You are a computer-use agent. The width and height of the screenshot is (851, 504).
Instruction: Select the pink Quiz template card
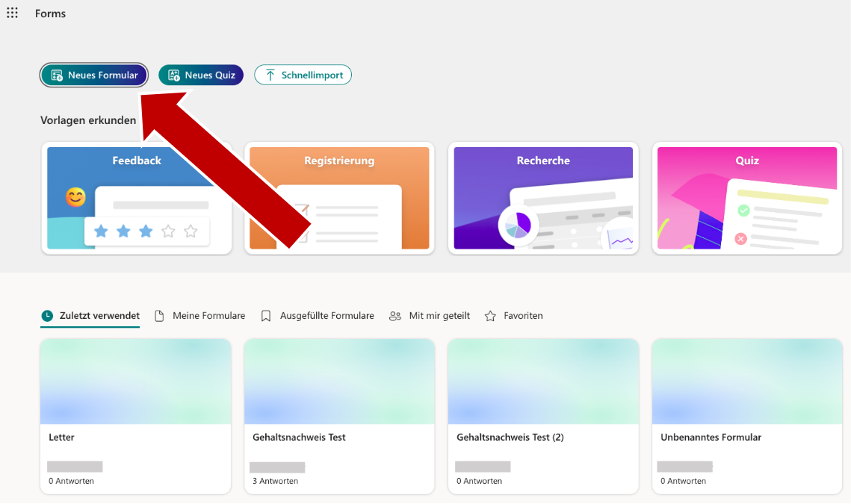pos(746,198)
